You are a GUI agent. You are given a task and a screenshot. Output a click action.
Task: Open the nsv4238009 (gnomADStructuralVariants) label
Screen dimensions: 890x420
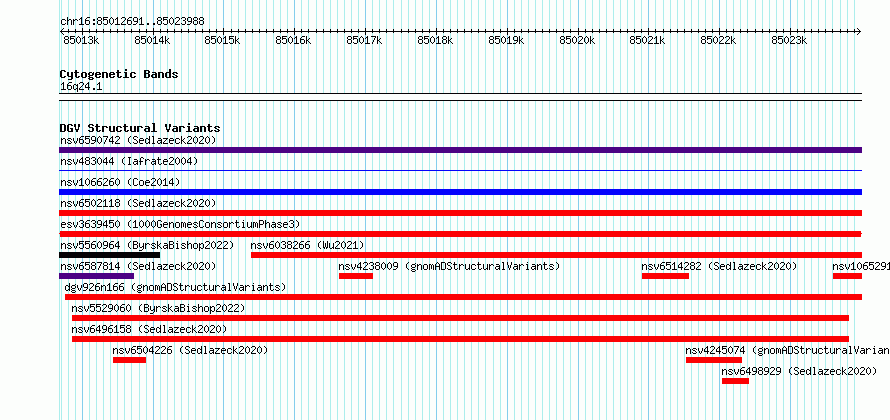pos(449,266)
